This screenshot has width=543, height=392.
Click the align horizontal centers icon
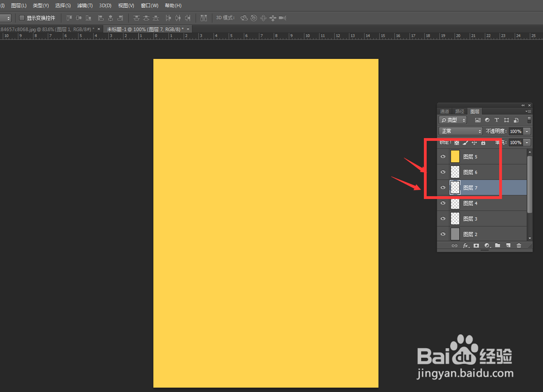point(110,18)
